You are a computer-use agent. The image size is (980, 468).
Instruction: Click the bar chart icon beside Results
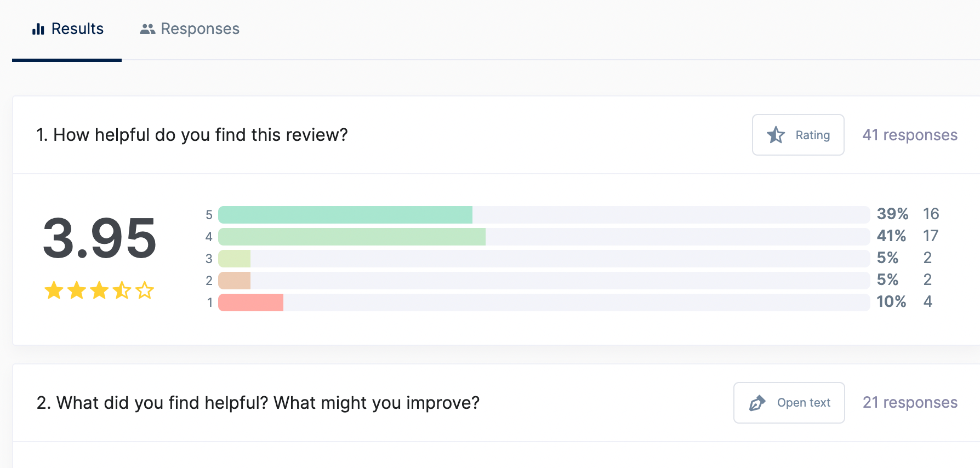(38, 29)
